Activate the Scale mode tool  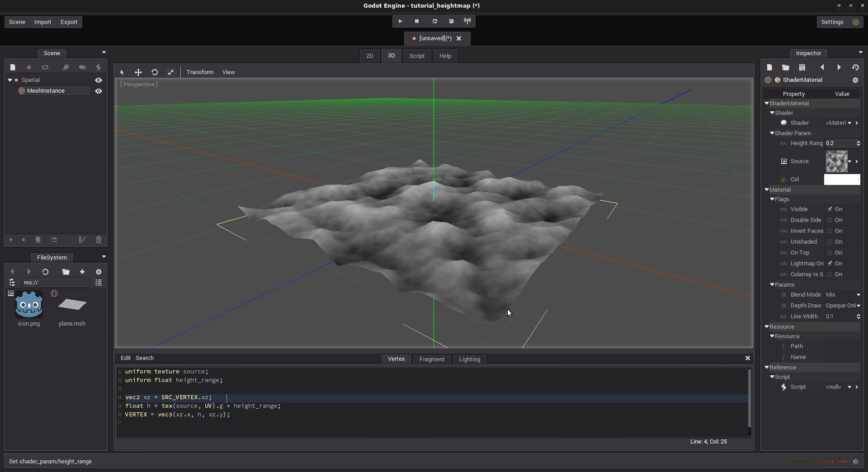coord(170,72)
